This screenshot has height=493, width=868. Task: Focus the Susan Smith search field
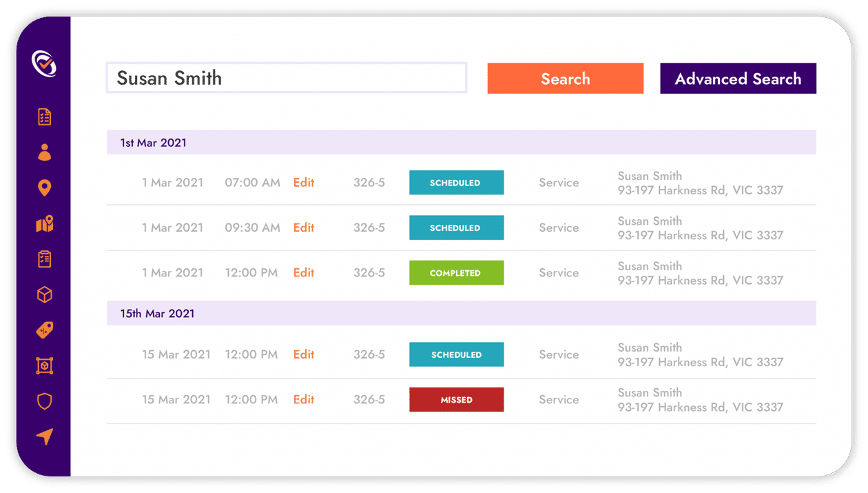287,78
